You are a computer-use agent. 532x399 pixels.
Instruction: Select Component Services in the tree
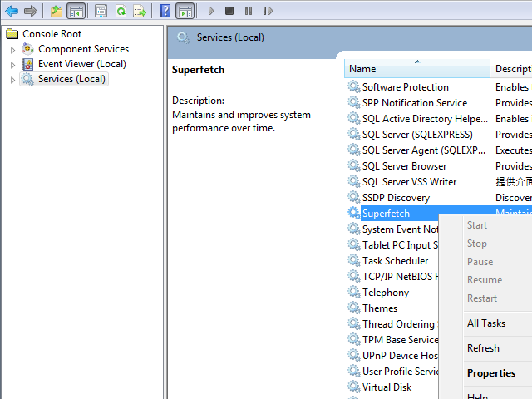(83, 49)
